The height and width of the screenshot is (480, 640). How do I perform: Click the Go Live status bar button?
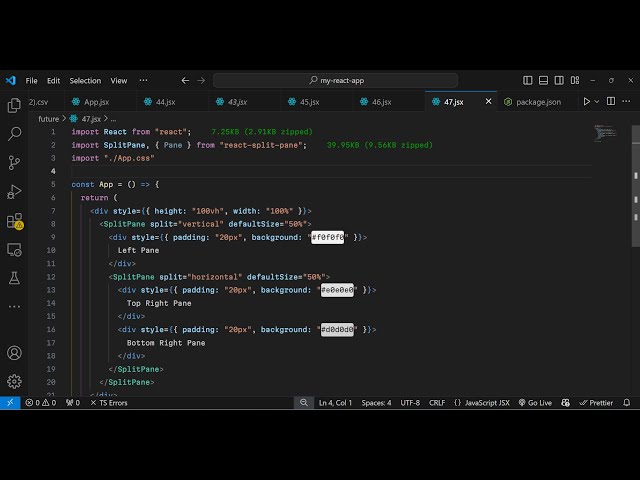(535, 402)
